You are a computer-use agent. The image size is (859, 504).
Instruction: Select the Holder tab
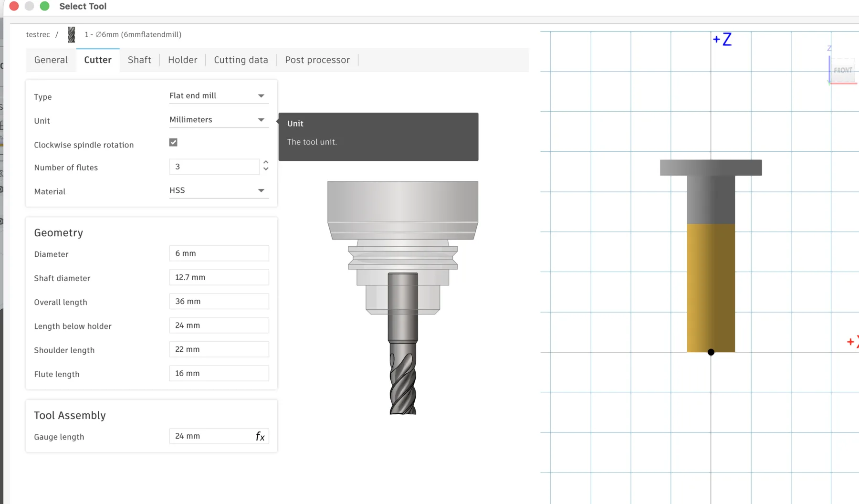click(182, 60)
